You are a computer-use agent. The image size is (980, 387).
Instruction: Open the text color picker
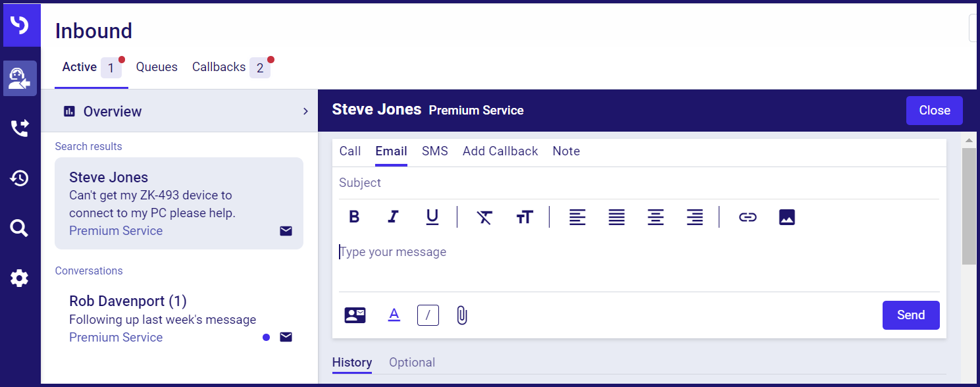[x=394, y=315]
